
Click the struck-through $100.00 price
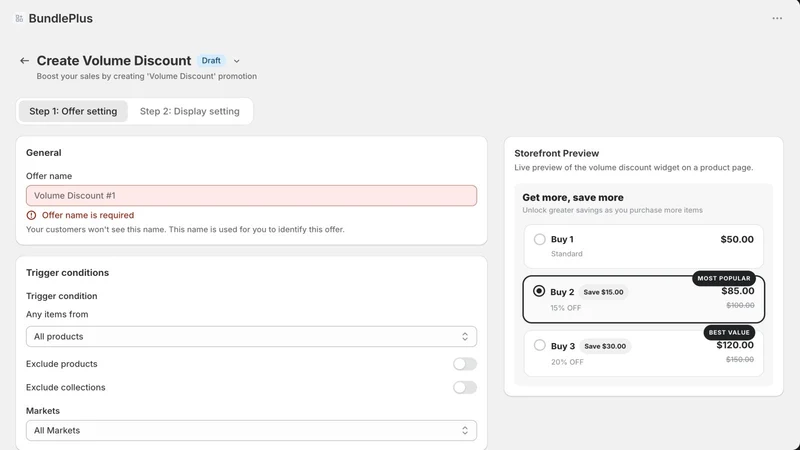coord(740,306)
